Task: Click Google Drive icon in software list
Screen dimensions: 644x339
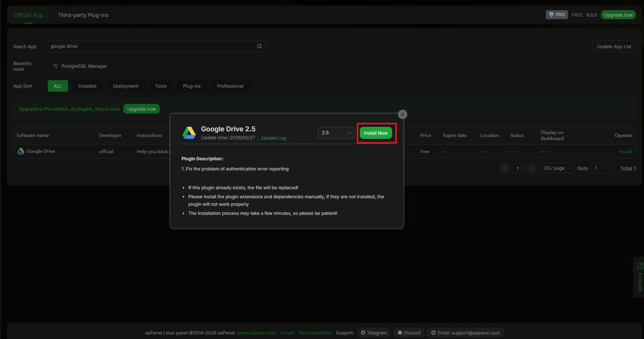Action: coord(21,151)
